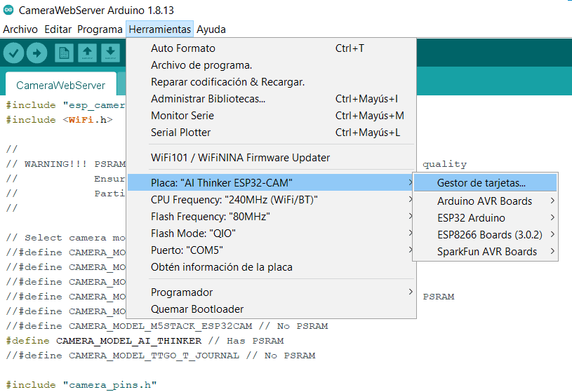Click the New sketch toolbar icon
Screen dimensions: 572x392
pyautogui.click(x=64, y=53)
